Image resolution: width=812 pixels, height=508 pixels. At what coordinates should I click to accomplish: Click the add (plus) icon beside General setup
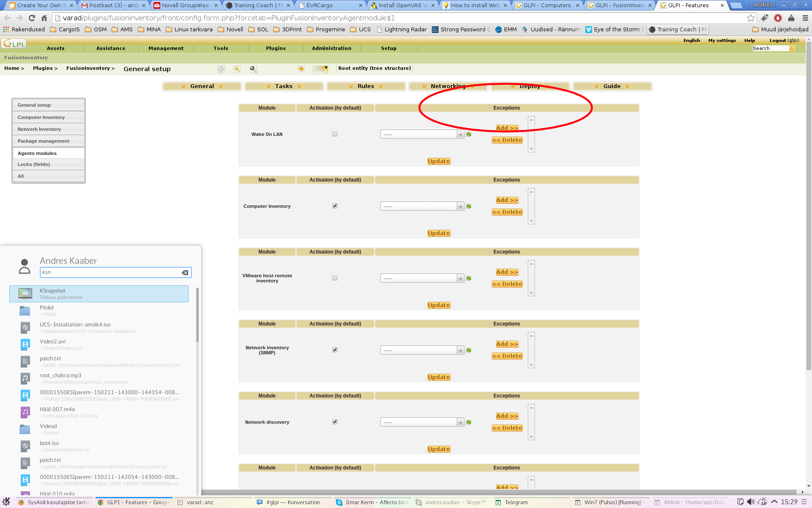221,69
